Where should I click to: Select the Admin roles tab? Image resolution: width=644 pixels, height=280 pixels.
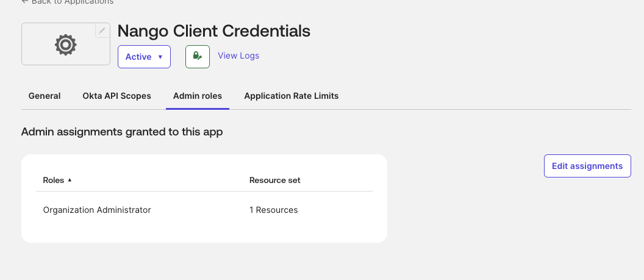point(198,96)
